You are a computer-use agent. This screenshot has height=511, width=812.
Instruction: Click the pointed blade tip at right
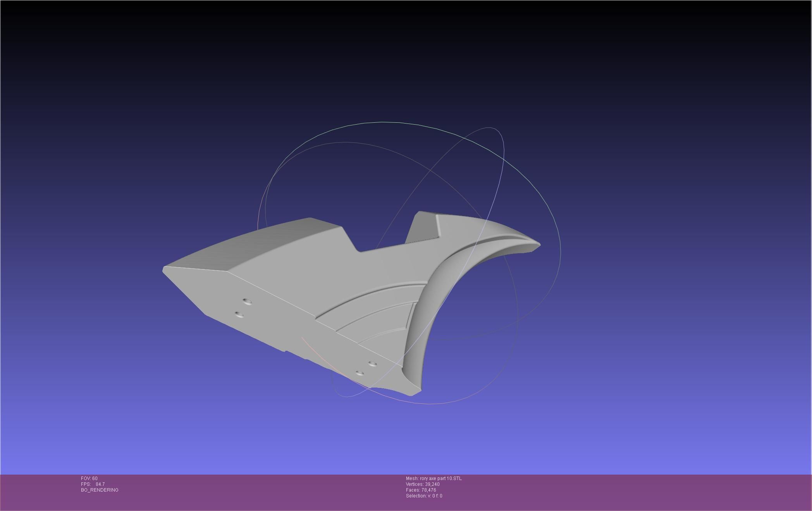[538, 245]
